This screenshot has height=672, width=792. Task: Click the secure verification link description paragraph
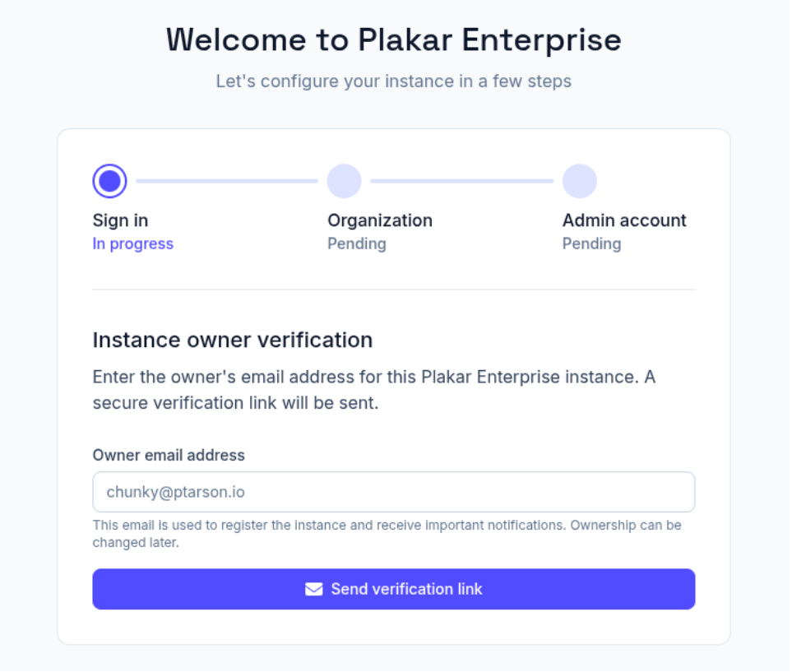373,391
